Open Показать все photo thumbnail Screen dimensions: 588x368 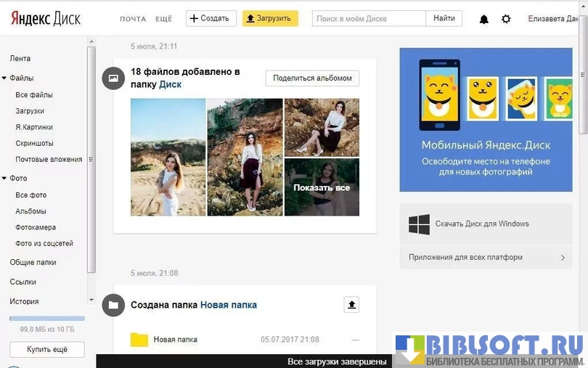click(322, 187)
